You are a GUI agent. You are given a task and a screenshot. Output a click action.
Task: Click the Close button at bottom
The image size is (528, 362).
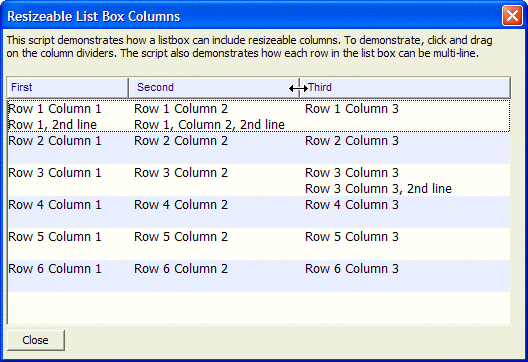pyautogui.click(x=36, y=340)
